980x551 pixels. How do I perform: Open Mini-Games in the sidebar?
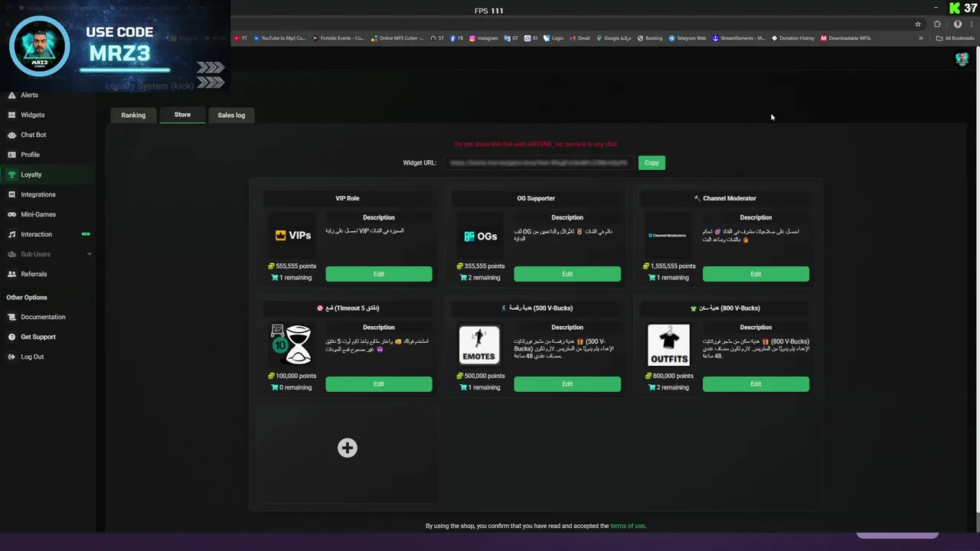click(x=38, y=214)
